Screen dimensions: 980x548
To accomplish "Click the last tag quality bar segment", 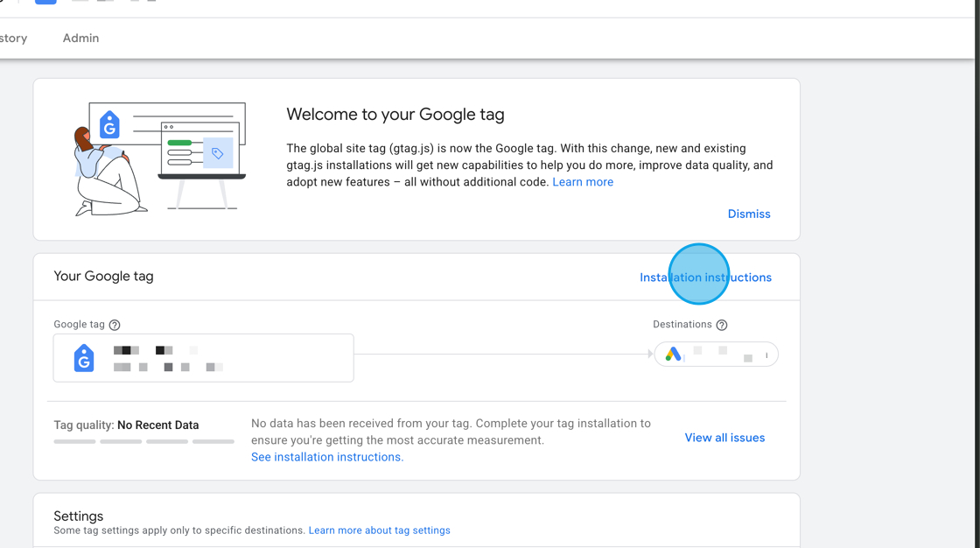I will coord(213,441).
